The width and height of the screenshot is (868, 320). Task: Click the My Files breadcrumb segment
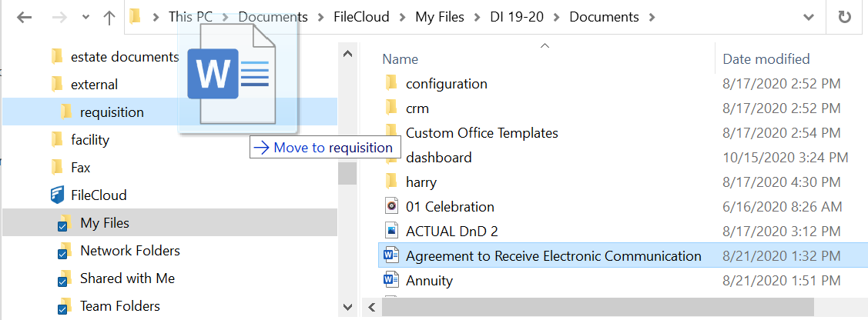click(440, 17)
